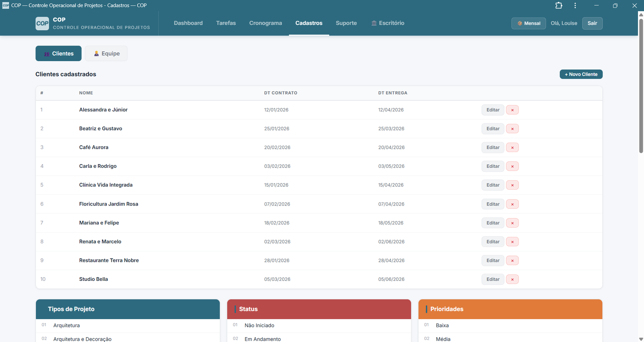
Task: Click the DT ENTREGA column header
Action: tap(392, 93)
